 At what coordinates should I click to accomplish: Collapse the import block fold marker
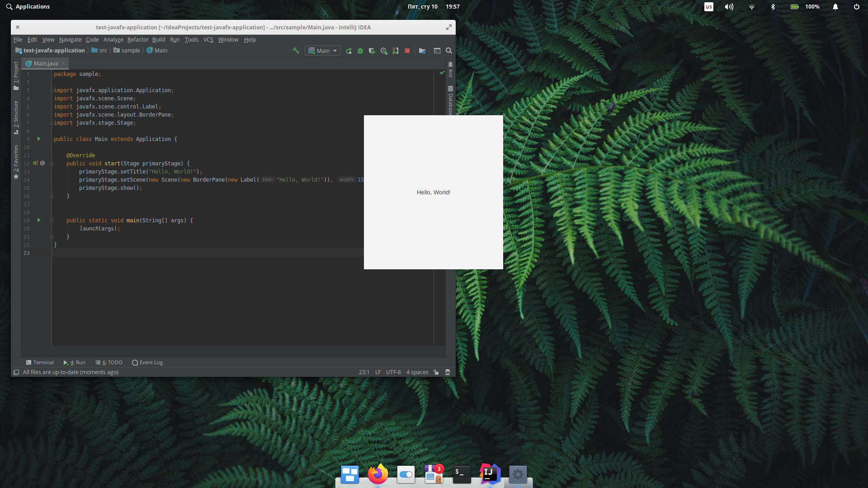pos(52,90)
